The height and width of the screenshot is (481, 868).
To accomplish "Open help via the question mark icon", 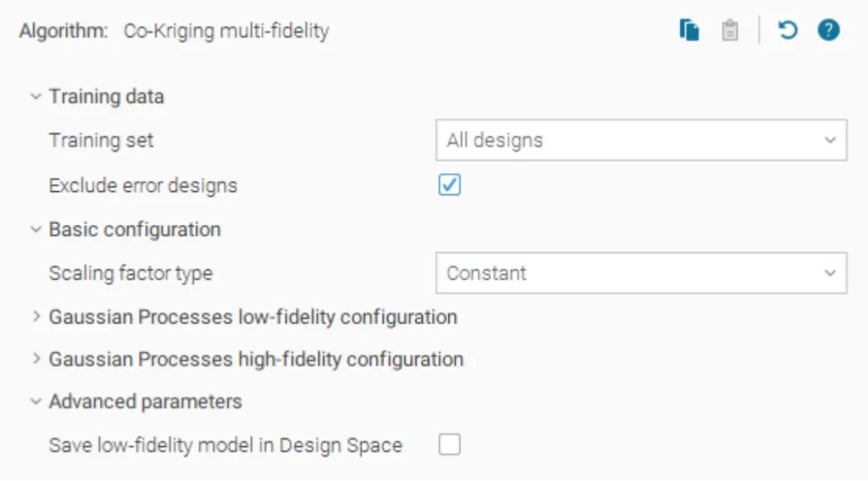I will coord(829,31).
